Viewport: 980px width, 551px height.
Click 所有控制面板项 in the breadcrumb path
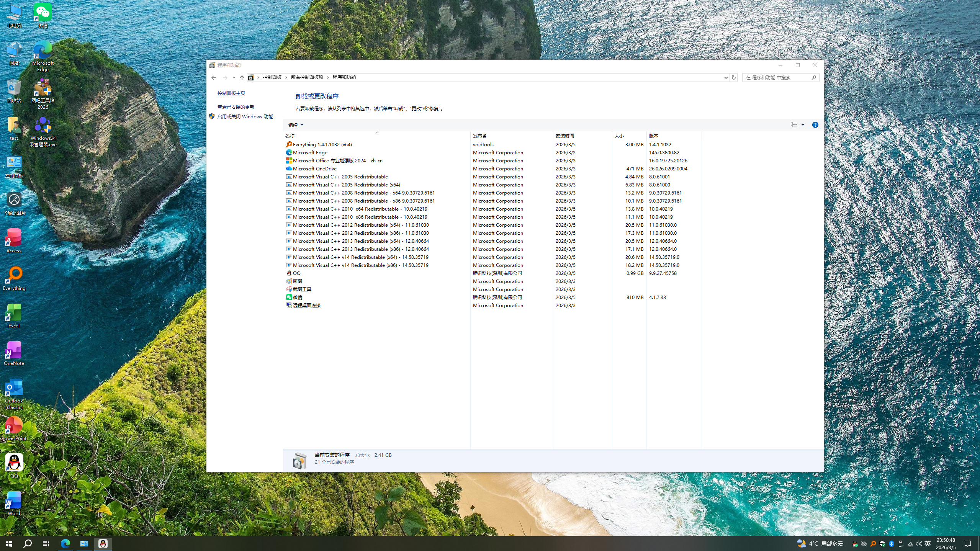[x=308, y=77]
